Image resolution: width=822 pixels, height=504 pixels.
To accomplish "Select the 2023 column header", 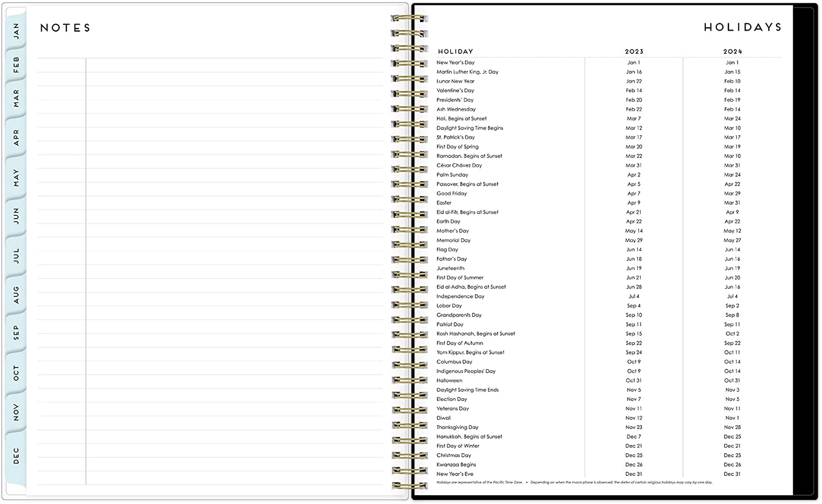I will point(634,51).
